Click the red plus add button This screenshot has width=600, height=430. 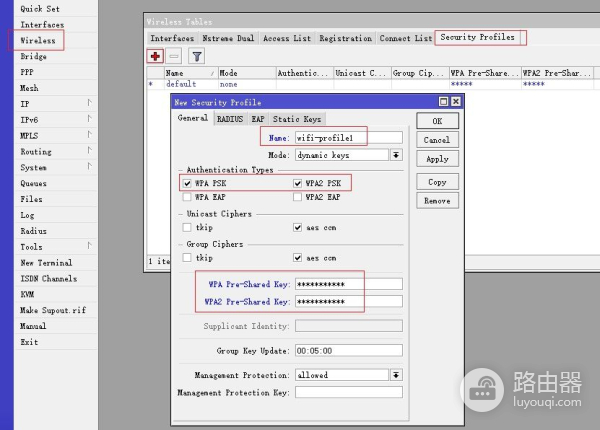156,57
